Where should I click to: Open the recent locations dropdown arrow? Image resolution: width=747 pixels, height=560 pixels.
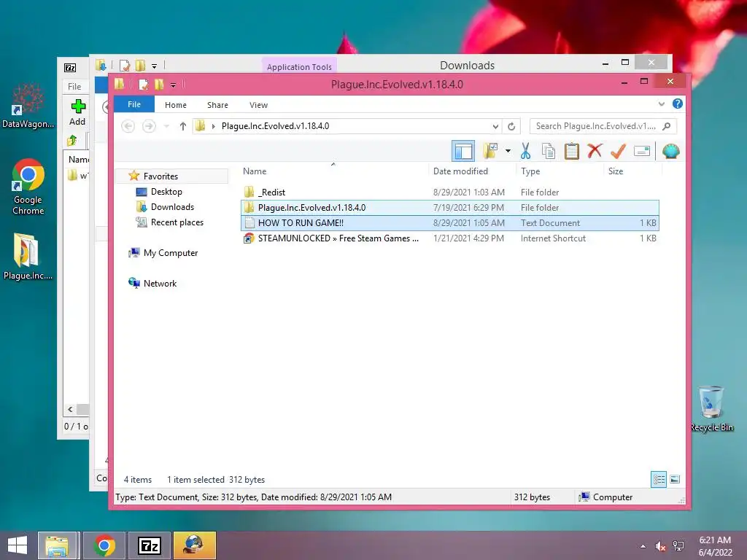pyautogui.click(x=166, y=126)
